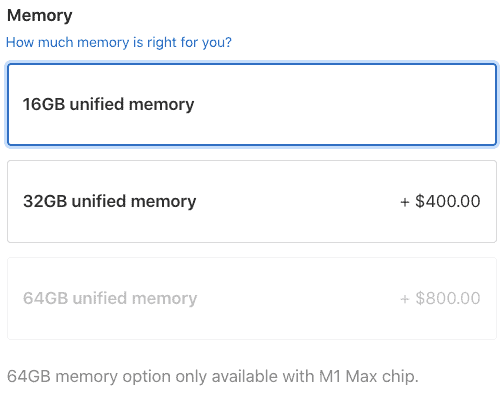Choose the 32GB unified memory option
Screen dimensions: 504x395
click(x=252, y=202)
